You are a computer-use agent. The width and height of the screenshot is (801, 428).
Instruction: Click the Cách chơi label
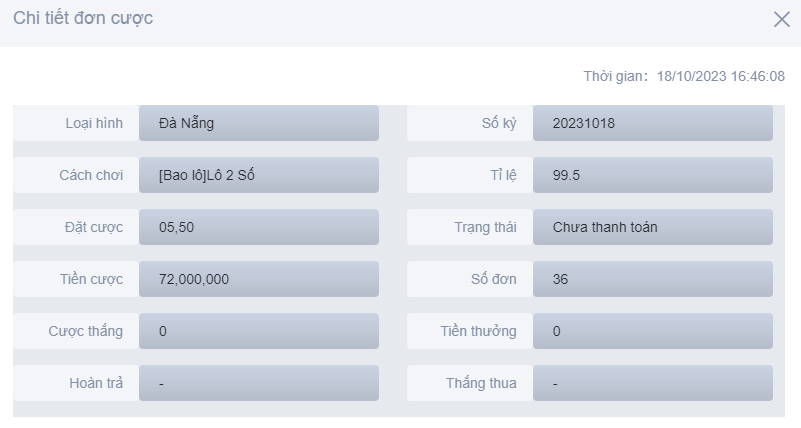coord(91,175)
